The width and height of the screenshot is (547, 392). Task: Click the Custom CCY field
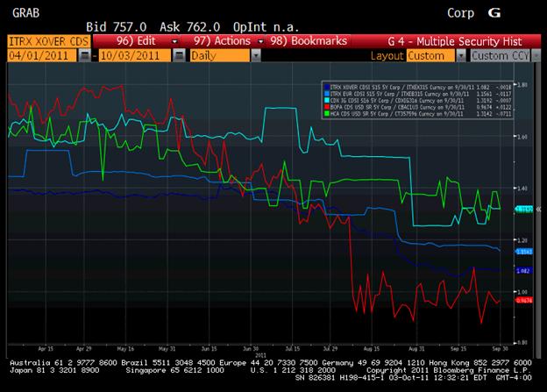click(x=501, y=56)
